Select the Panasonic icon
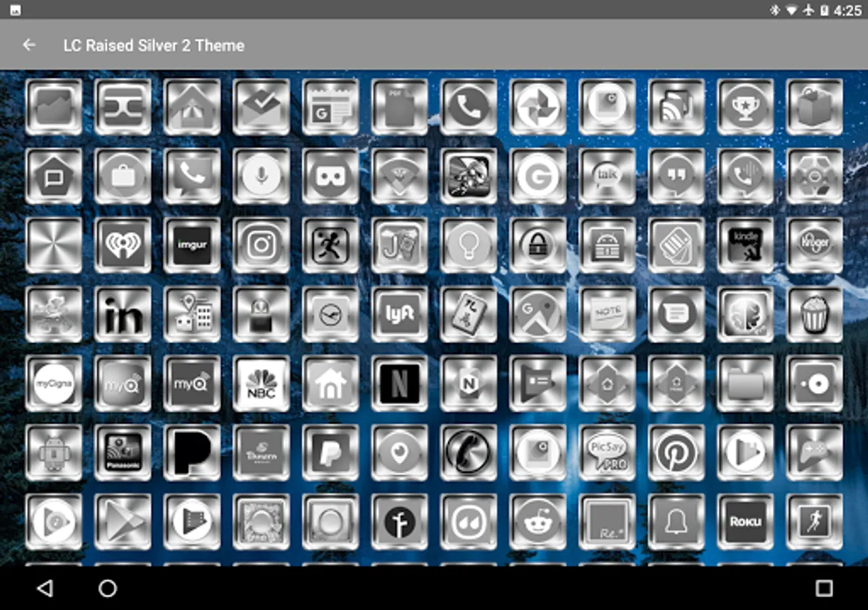 coord(123,452)
